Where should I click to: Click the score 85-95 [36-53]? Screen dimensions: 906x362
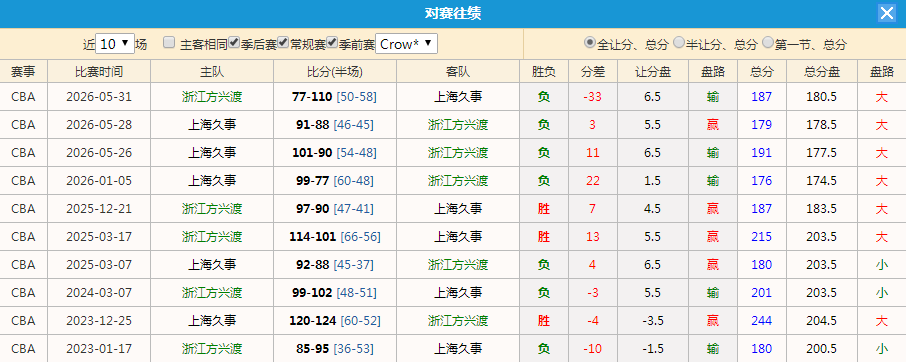(x=335, y=349)
